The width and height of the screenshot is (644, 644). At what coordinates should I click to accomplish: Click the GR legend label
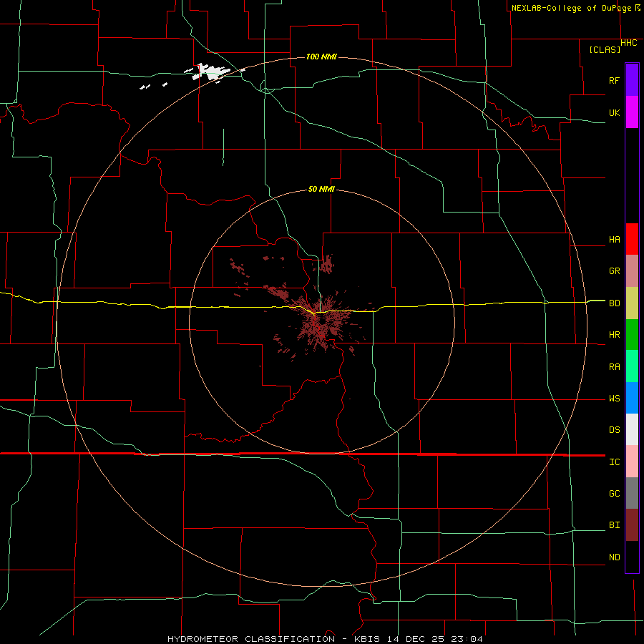(614, 271)
